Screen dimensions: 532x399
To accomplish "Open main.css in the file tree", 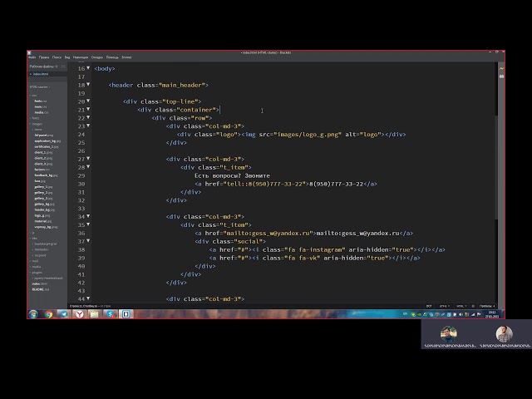I will 41,107.
